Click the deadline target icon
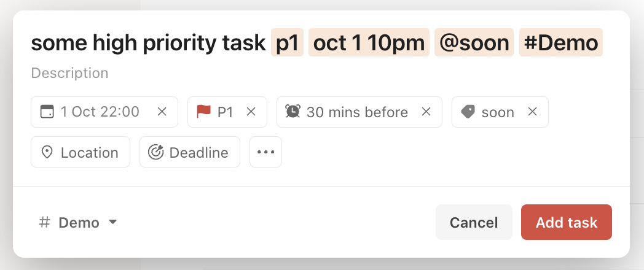Screen dimensions: 644x270 tap(155, 152)
